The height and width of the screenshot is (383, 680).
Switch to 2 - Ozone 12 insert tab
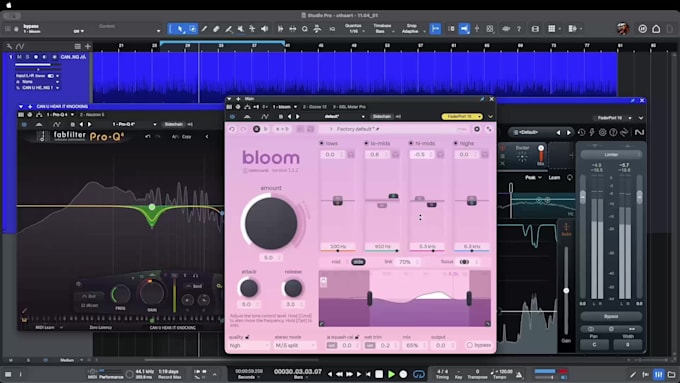click(315, 107)
